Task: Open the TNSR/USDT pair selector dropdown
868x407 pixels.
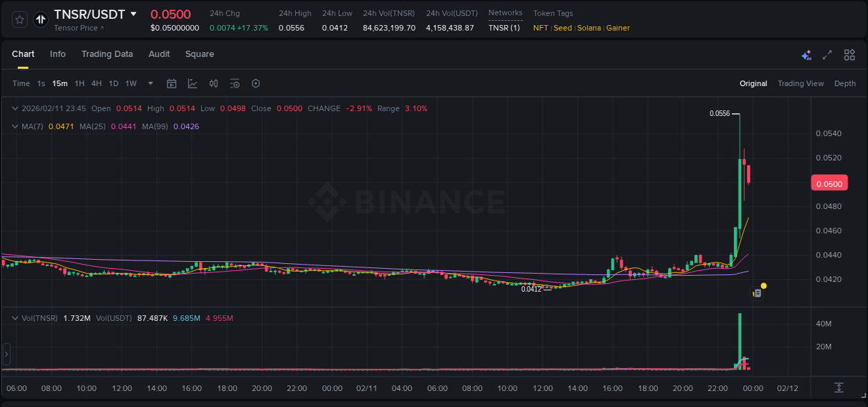Action: tap(90, 14)
